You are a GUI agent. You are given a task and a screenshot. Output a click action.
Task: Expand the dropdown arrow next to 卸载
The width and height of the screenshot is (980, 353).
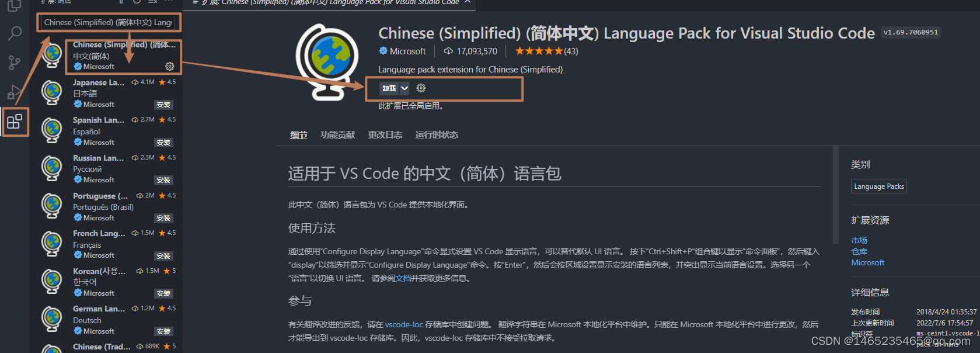coord(404,88)
